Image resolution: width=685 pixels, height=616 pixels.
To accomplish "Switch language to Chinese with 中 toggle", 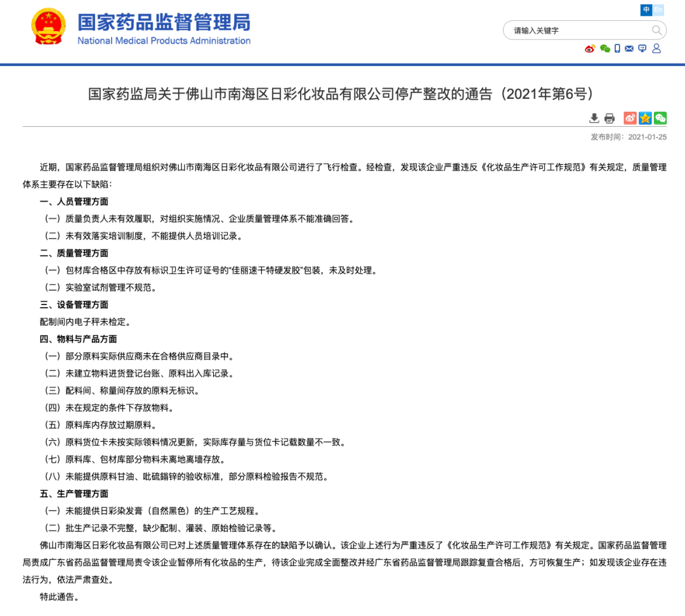I will (646, 10).
